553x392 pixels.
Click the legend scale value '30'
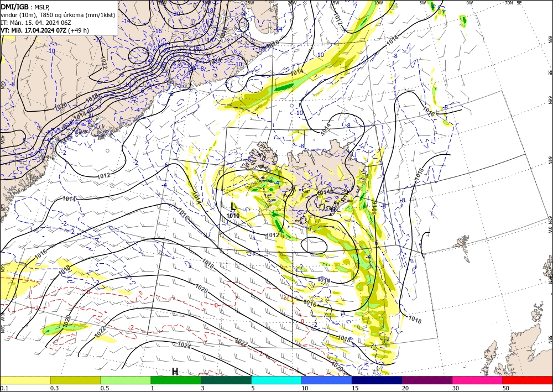tap(456, 388)
